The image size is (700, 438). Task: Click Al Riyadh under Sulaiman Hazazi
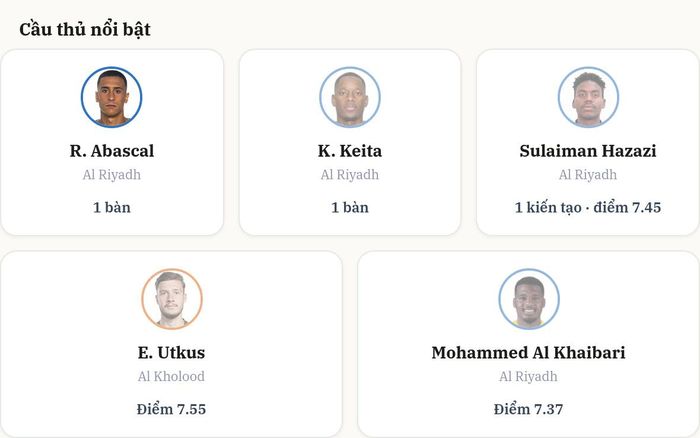(x=588, y=175)
